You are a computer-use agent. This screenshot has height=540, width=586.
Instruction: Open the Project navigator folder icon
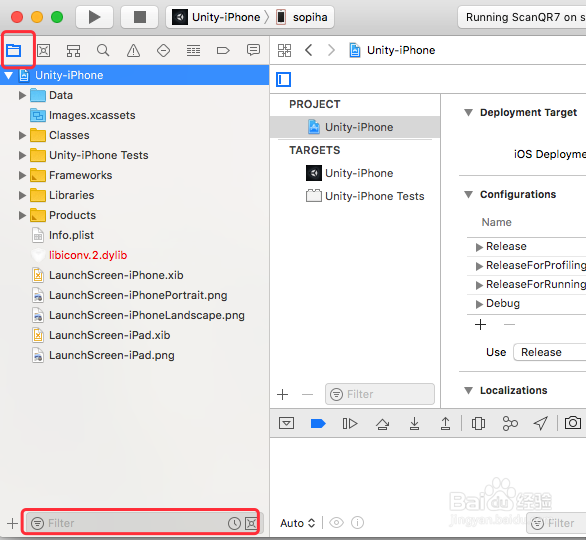(14, 50)
